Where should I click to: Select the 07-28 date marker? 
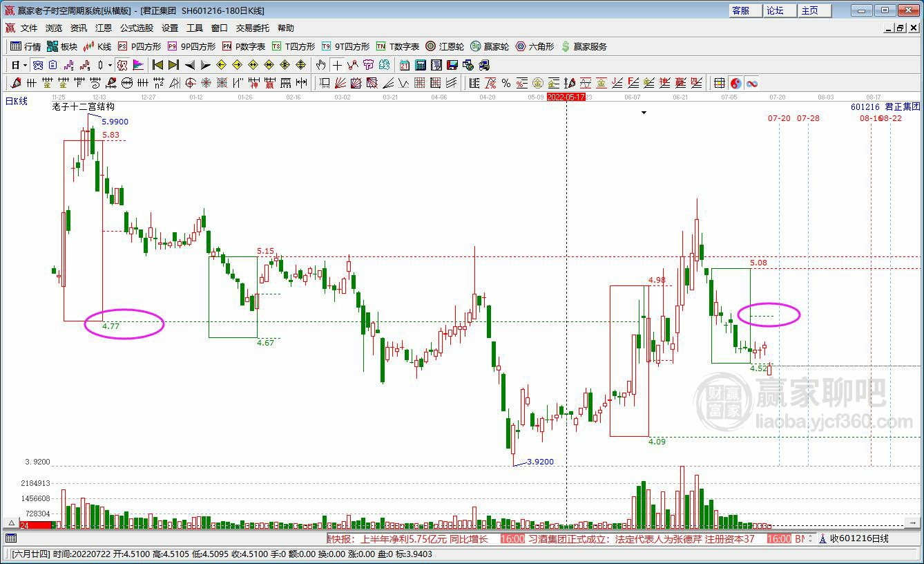(808, 118)
